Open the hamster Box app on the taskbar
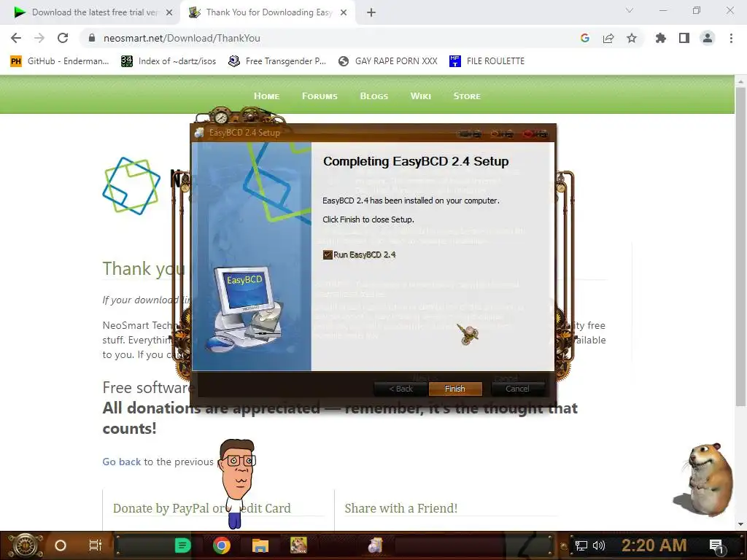Screen dimensions: 747x560 tap(298, 545)
